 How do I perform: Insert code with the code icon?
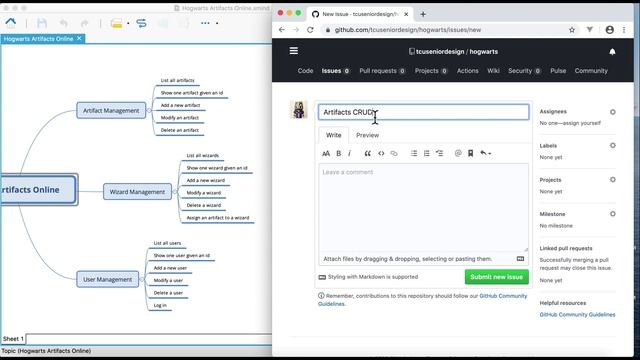coord(381,153)
